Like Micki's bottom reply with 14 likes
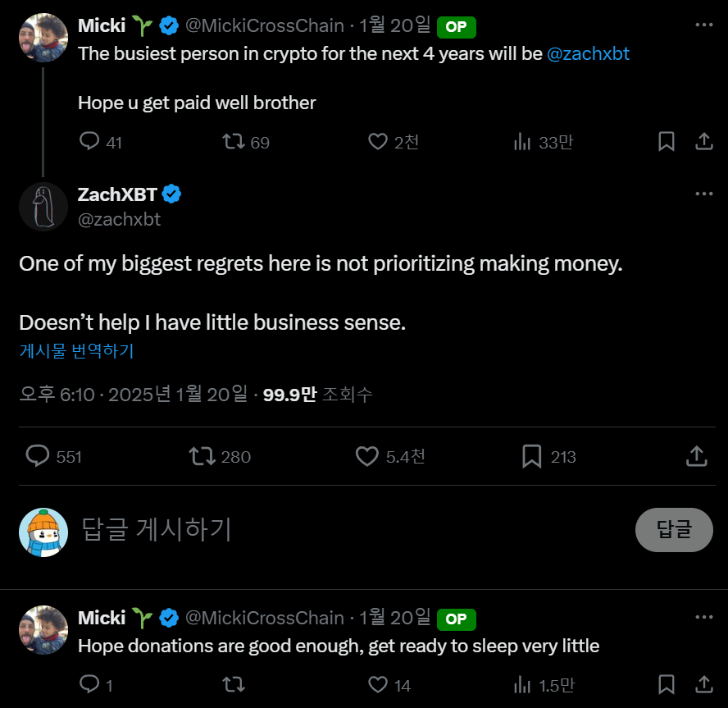Screen dimensions: 728x708 click(x=377, y=684)
